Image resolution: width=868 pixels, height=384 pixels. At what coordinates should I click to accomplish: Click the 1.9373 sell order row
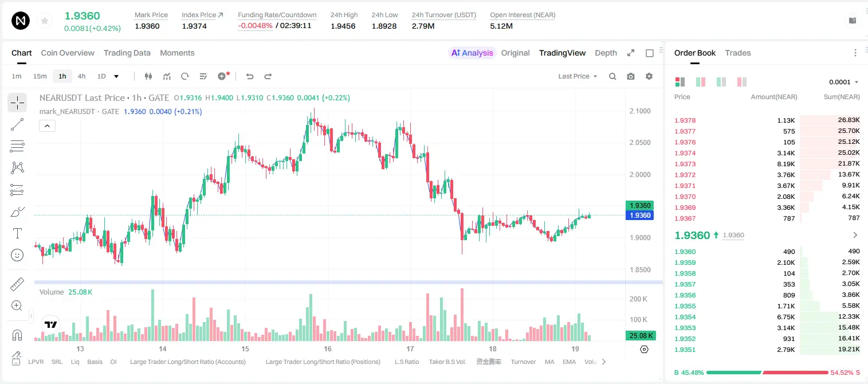[x=767, y=164]
